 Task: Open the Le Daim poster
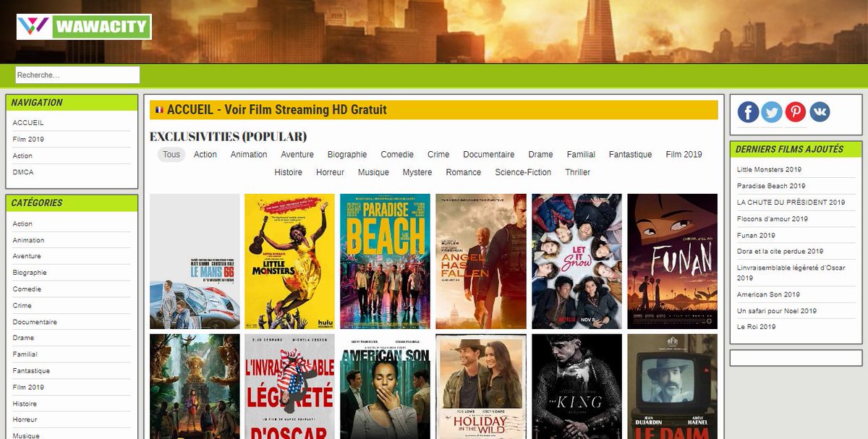(x=672, y=386)
